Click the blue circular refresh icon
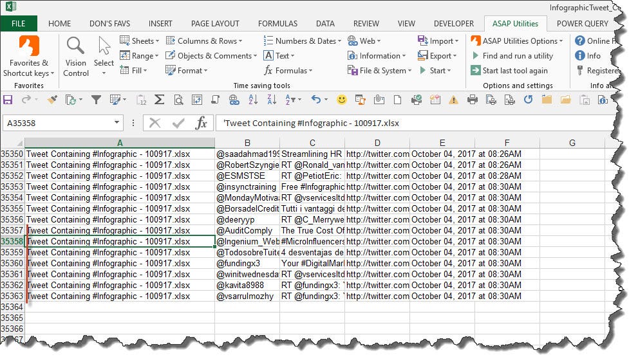 click(x=528, y=100)
